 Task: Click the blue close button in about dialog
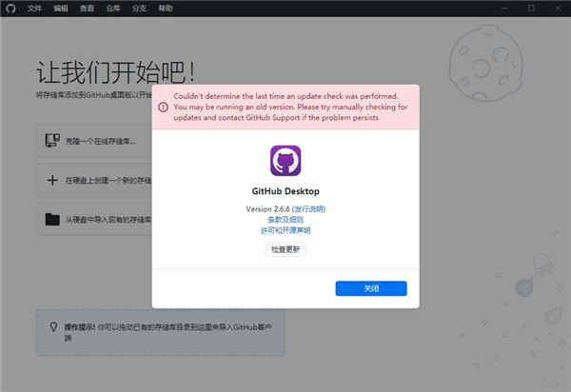pyautogui.click(x=371, y=288)
